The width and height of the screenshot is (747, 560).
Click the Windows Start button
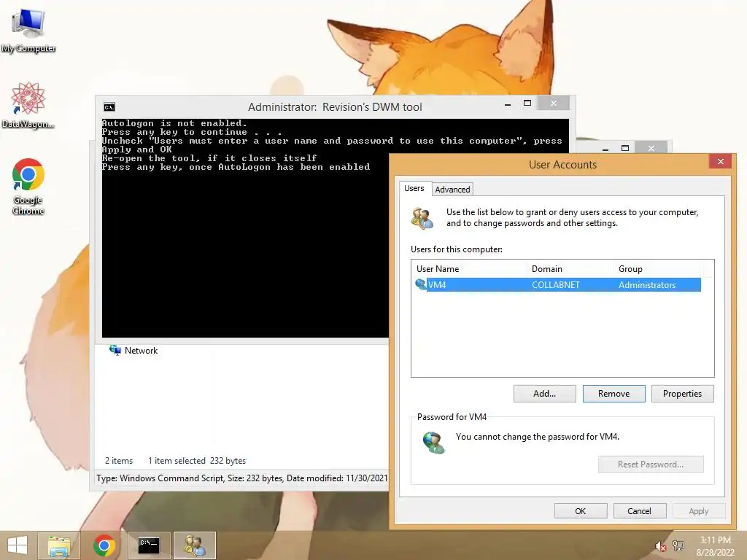coord(18,545)
